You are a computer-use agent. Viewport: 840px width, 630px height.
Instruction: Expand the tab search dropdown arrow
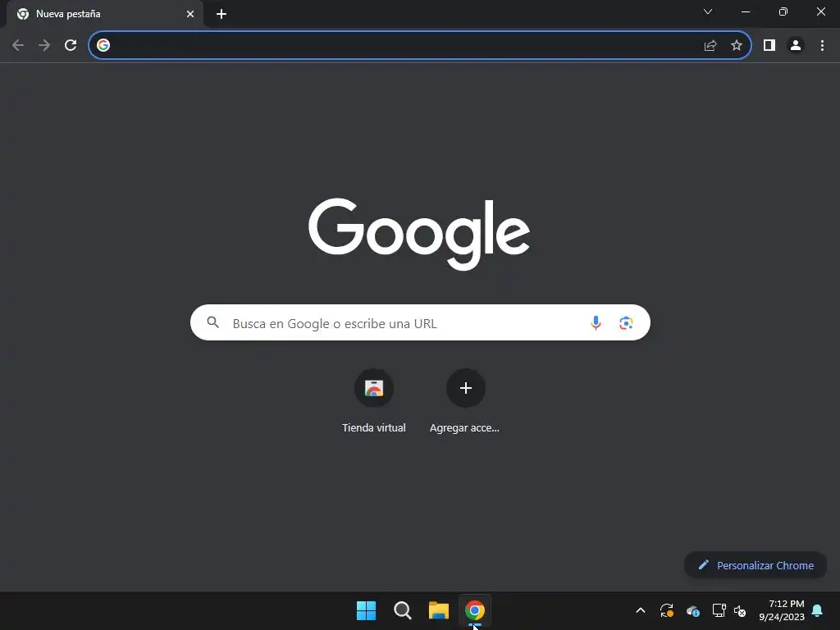(708, 11)
